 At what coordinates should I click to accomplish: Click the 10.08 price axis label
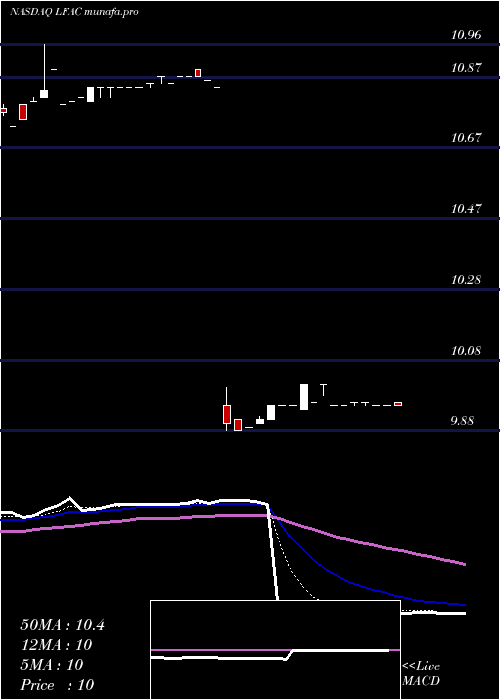point(466,350)
